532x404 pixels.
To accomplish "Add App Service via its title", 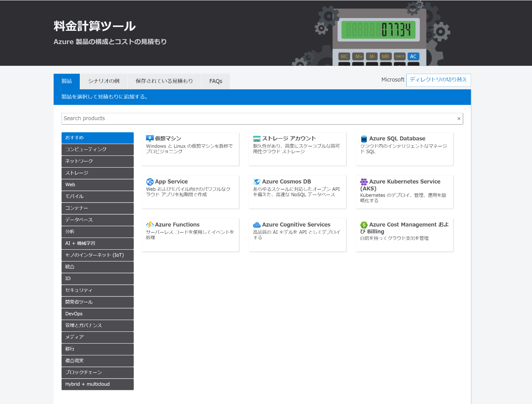I will [x=171, y=182].
